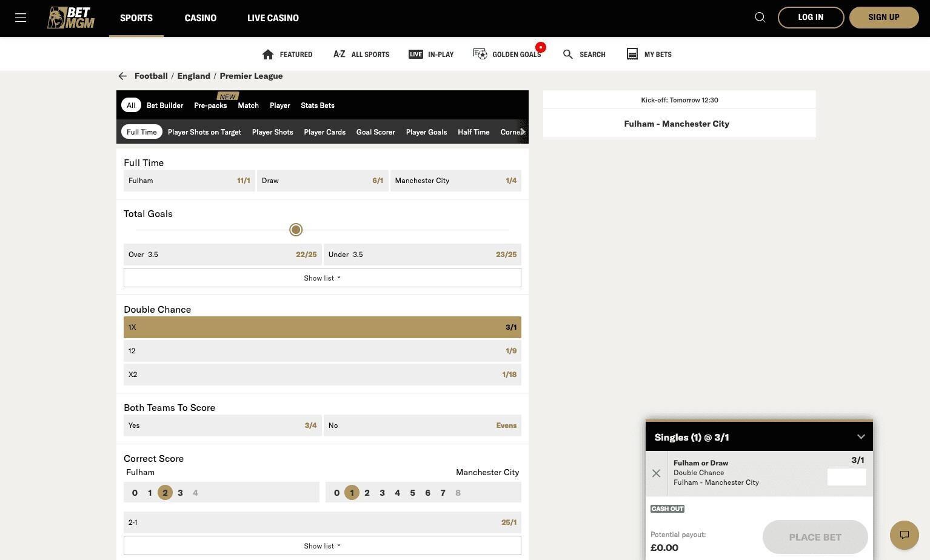Toggle Double Chance 12 at 1/9
930x560 pixels.
click(x=323, y=351)
